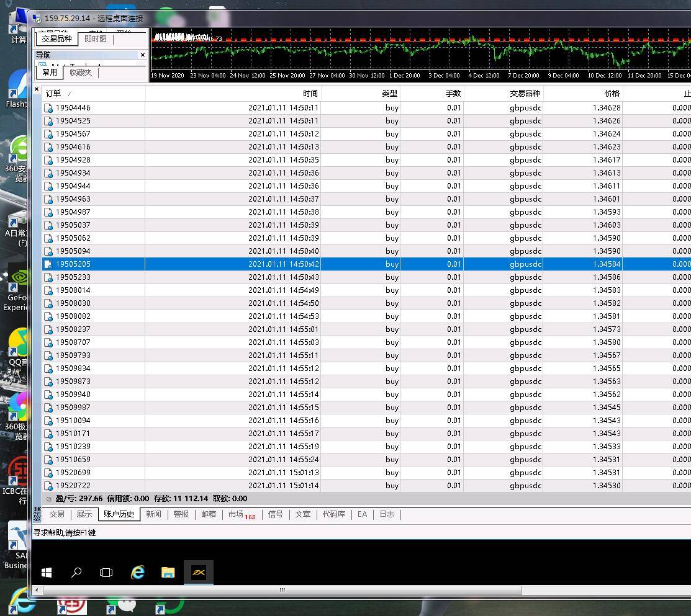
Task: Click the trading terminal icon in taskbar
Action: click(x=199, y=572)
